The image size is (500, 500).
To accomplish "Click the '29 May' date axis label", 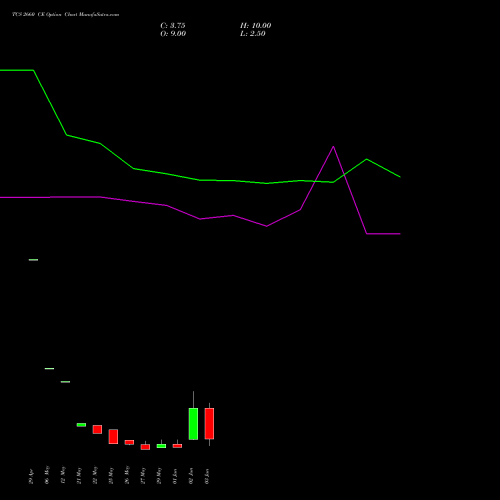I will click(x=159, y=475).
